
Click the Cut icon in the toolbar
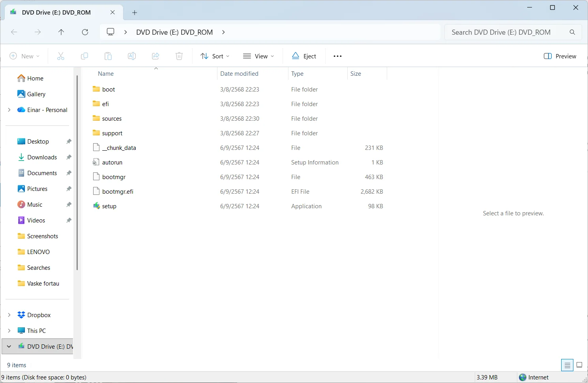coord(61,56)
